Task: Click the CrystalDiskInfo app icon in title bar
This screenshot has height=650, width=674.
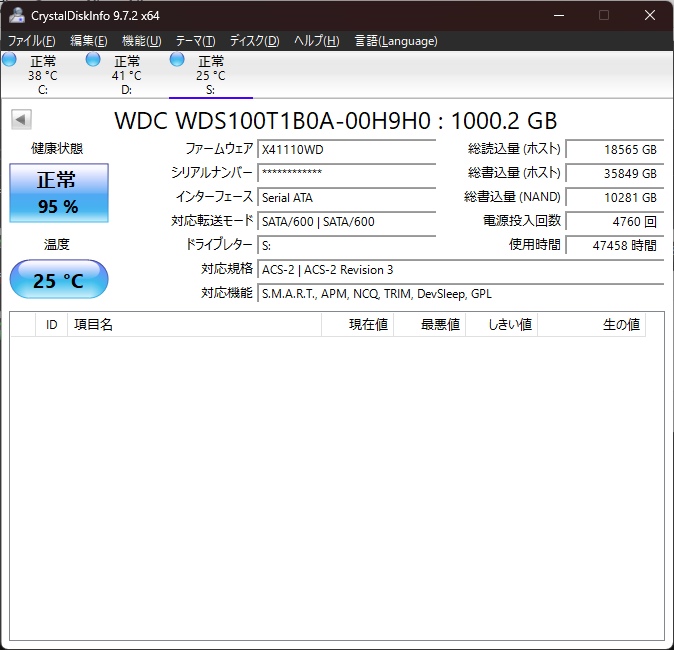Action: point(17,15)
